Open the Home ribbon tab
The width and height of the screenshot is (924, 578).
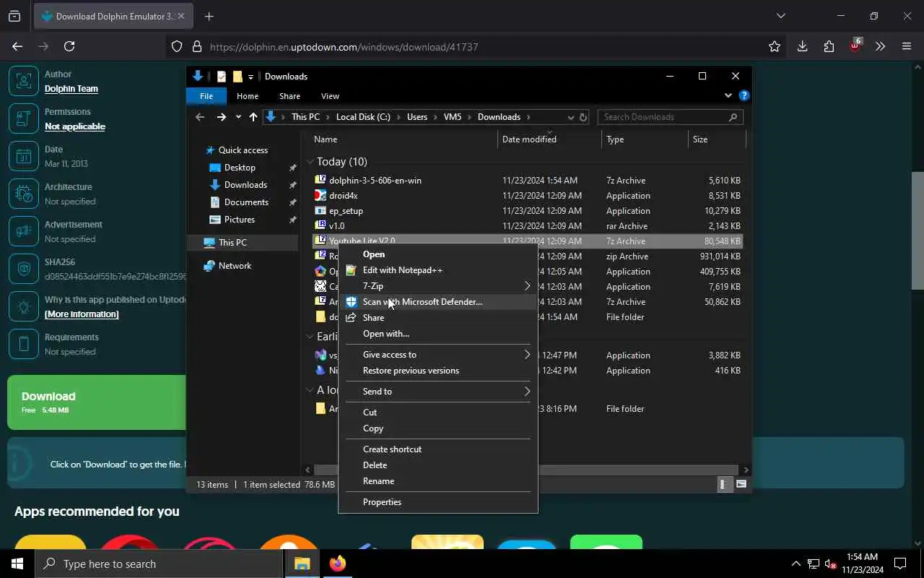[248, 96]
